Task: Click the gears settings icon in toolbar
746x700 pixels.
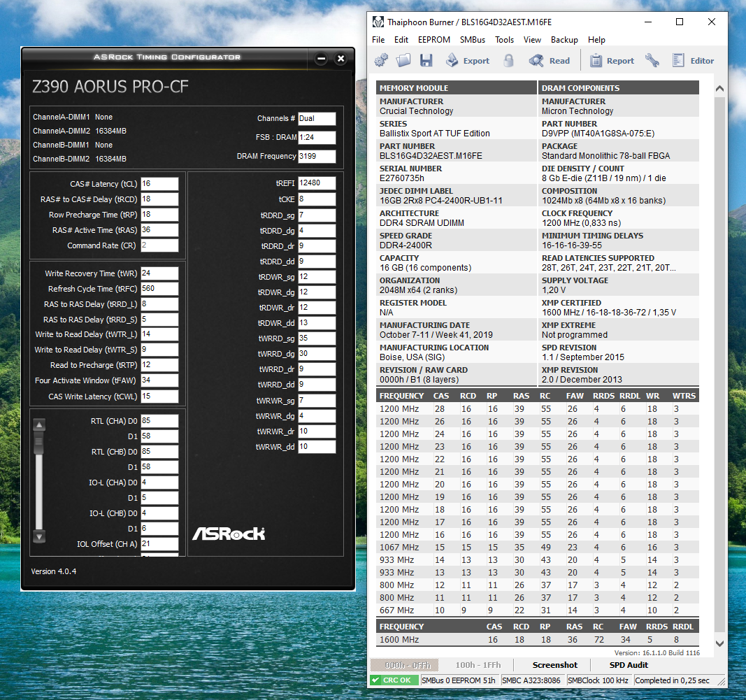Action: point(382,61)
